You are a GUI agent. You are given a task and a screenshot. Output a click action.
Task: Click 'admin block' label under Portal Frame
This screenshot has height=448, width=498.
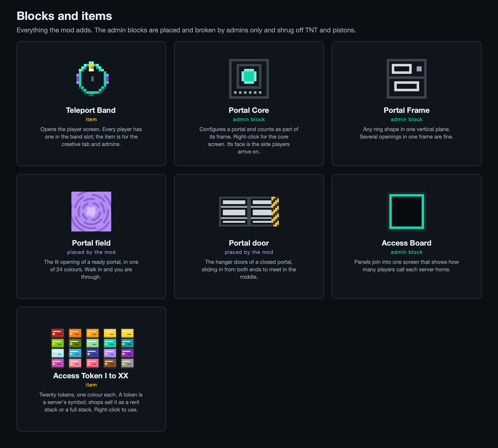click(406, 119)
